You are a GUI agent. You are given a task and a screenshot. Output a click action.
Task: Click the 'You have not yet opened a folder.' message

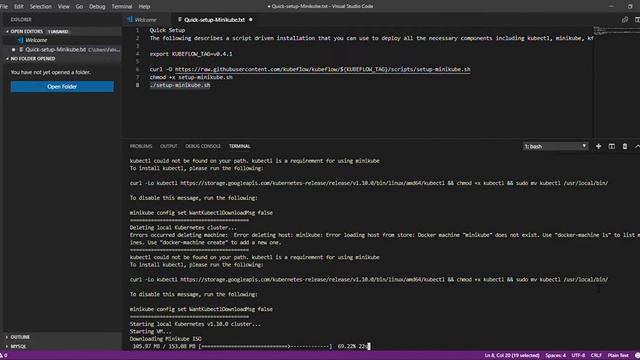(51, 72)
